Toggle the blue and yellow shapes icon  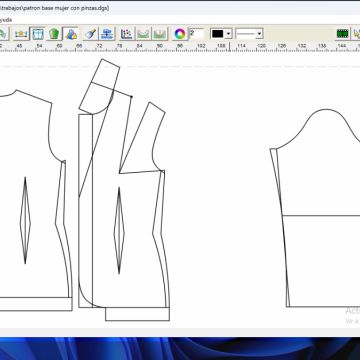[x=71, y=34]
